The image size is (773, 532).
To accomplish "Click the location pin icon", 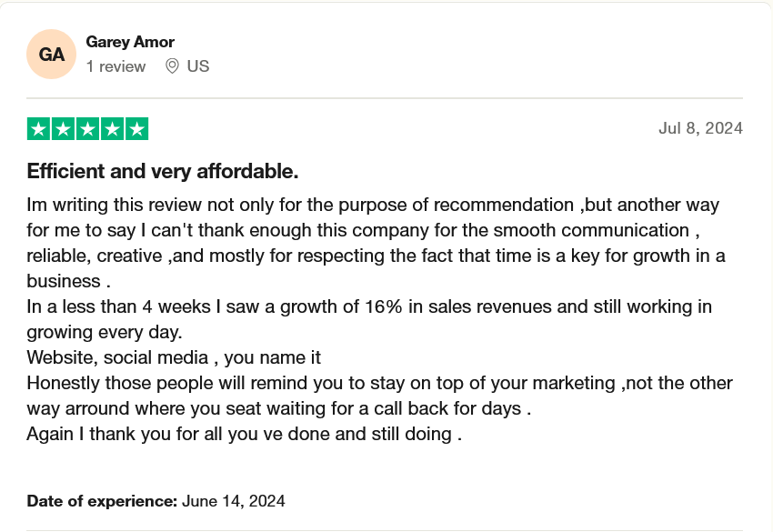I will pos(172,66).
